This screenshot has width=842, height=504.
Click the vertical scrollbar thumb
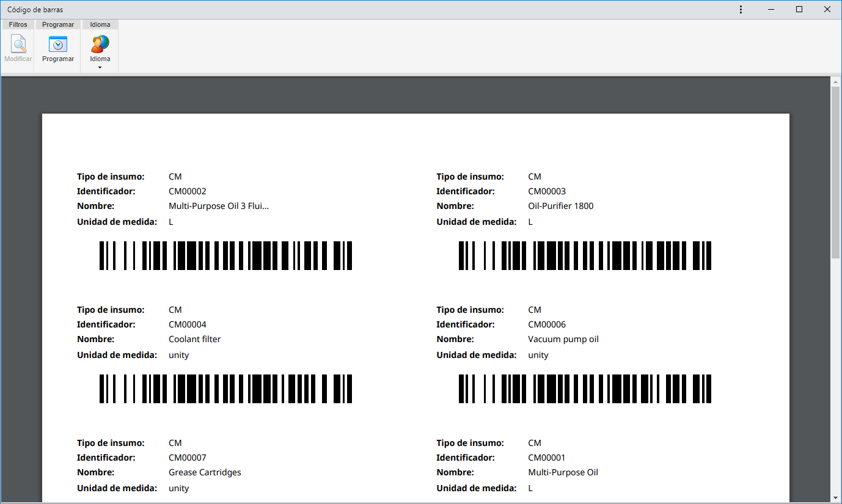click(835, 172)
